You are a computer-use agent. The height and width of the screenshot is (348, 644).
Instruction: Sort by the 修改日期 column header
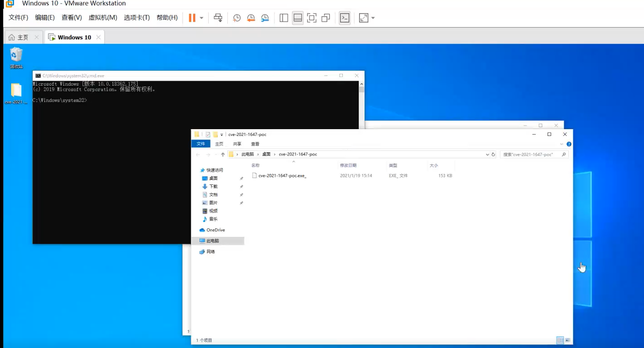pyautogui.click(x=348, y=166)
